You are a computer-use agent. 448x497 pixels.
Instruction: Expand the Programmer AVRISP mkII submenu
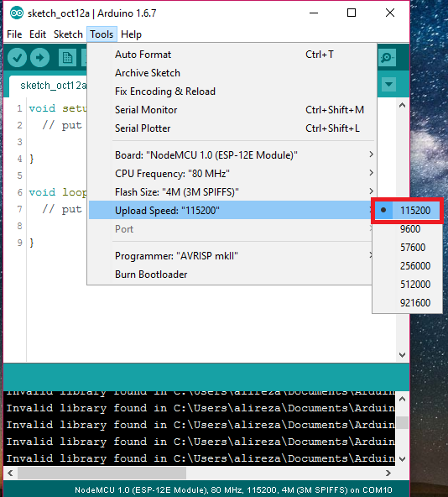click(x=232, y=256)
